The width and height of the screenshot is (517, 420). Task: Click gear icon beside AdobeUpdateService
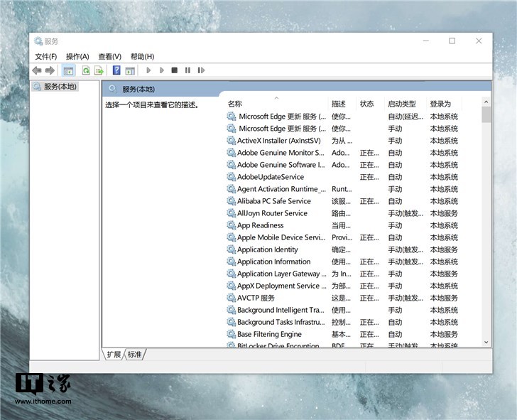click(231, 177)
